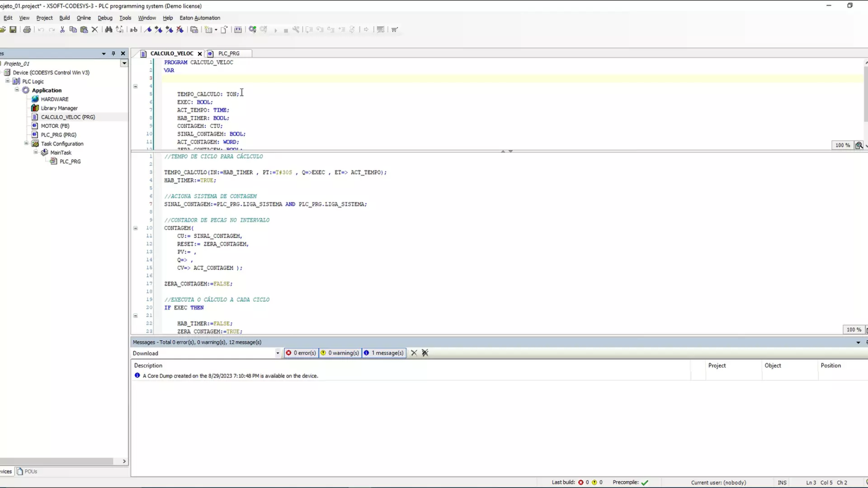Click the Redo arrow icon
Viewport: 868px width, 488px height.
click(x=52, y=30)
